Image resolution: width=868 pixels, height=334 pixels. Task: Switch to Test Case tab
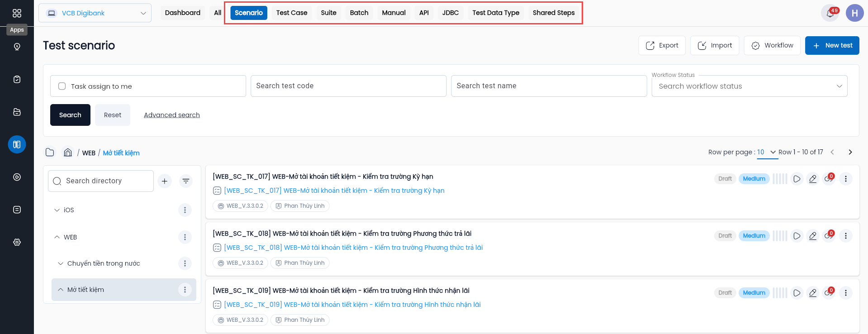coord(292,13)
